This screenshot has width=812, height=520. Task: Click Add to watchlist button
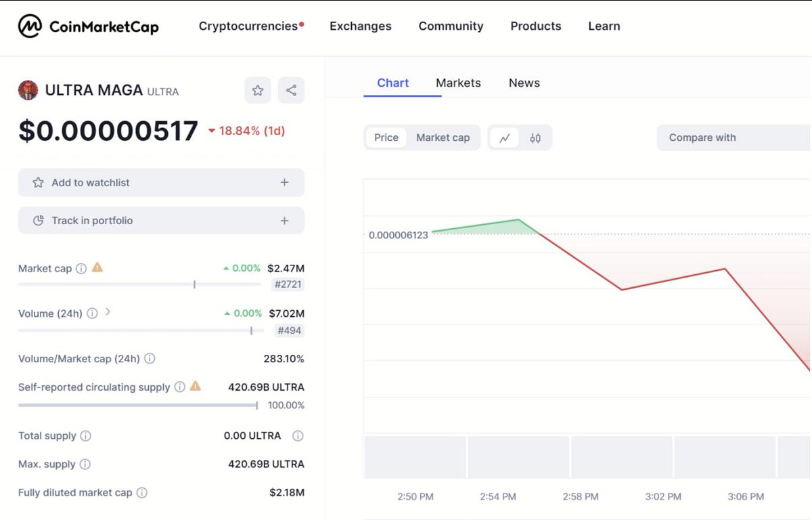coord(161,183)
